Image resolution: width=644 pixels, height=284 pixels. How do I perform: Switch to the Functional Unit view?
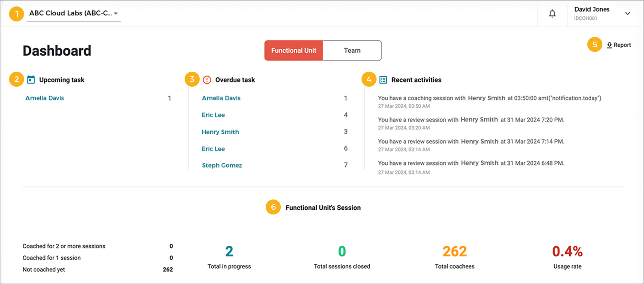coord(294,50)
